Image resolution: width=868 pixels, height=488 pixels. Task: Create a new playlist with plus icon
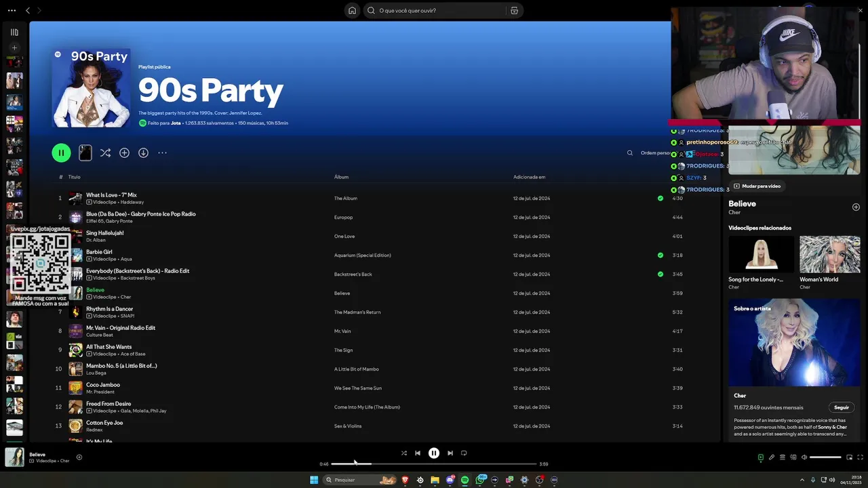[14, 48]
